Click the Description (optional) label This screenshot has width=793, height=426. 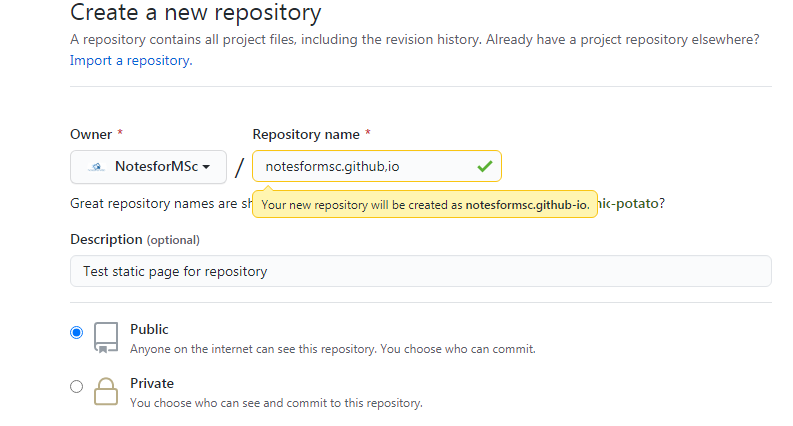tap(135, 239)
